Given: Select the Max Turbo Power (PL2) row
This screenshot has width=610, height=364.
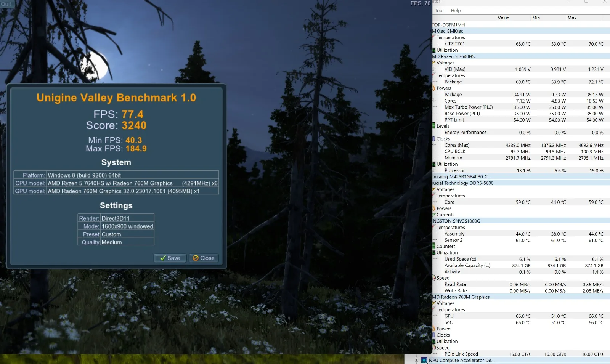Looking at the screenshot, I should click(521, 107).
